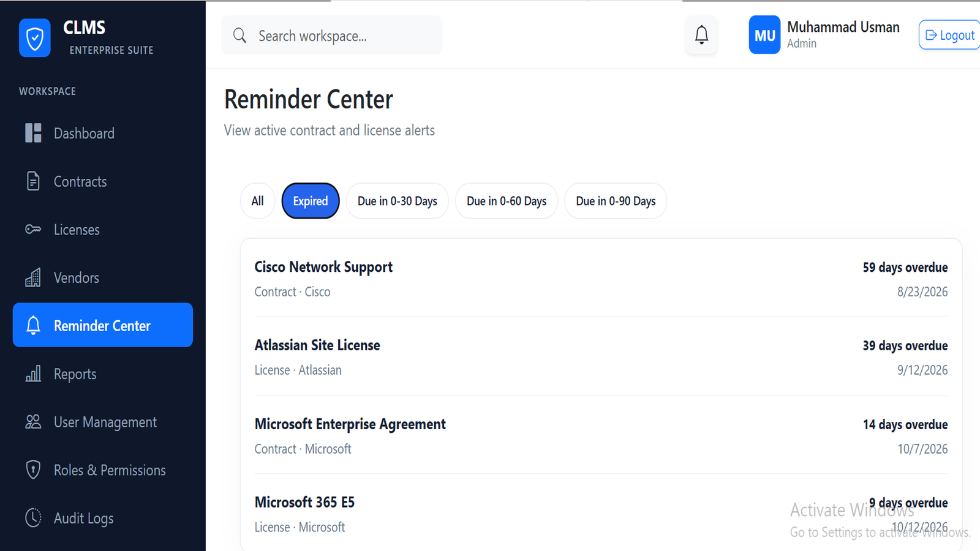The image size is (980, 551).
Task: Select the All filter tab
Action: (x=257, y=201)
